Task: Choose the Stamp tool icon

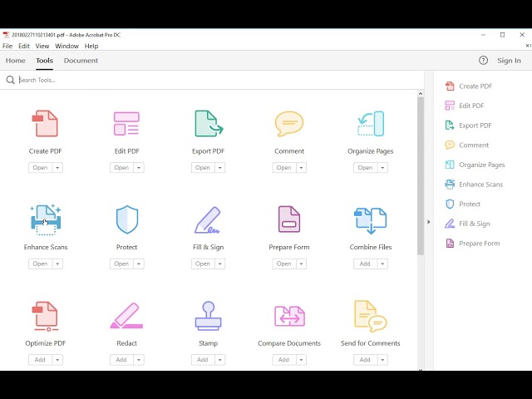Action: click(208, 316)
